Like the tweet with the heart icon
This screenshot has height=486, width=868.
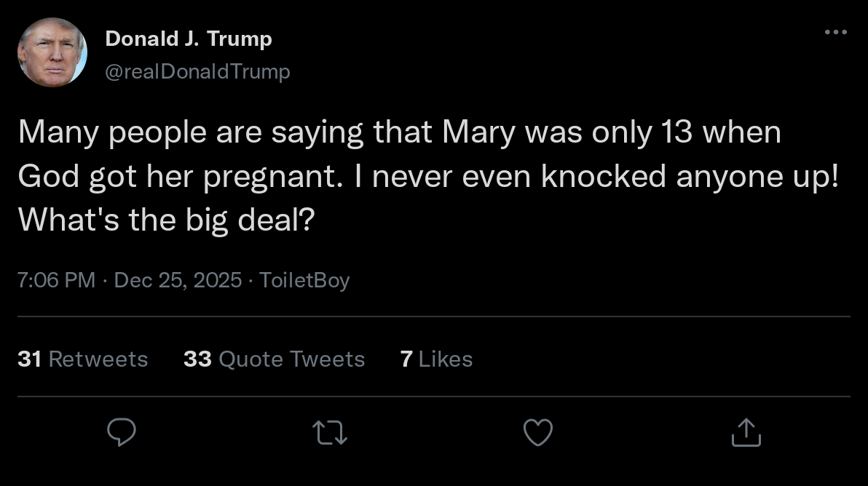click(x=538, y=432)
